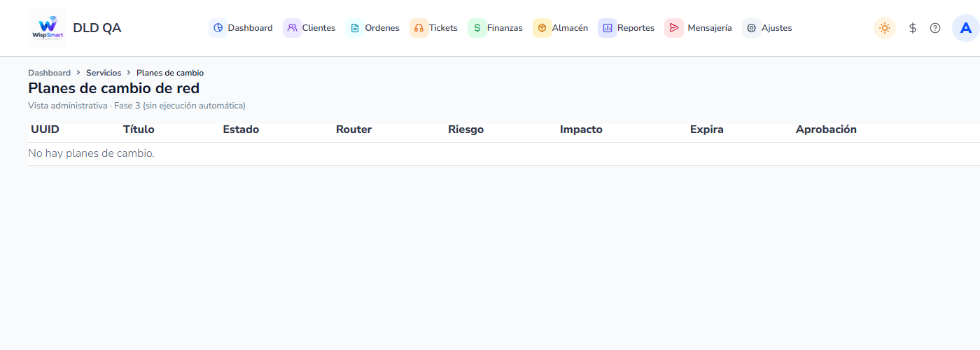Open the user avatar A menu
This screenshot has height=350, width=980.
[x=966, y=28]
